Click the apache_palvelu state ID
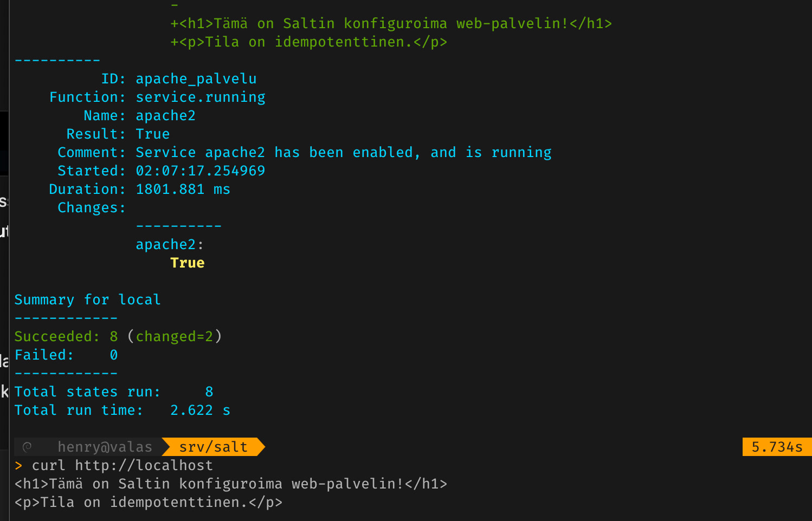Viewport: 812px width, 521px height. coord(196,79)
